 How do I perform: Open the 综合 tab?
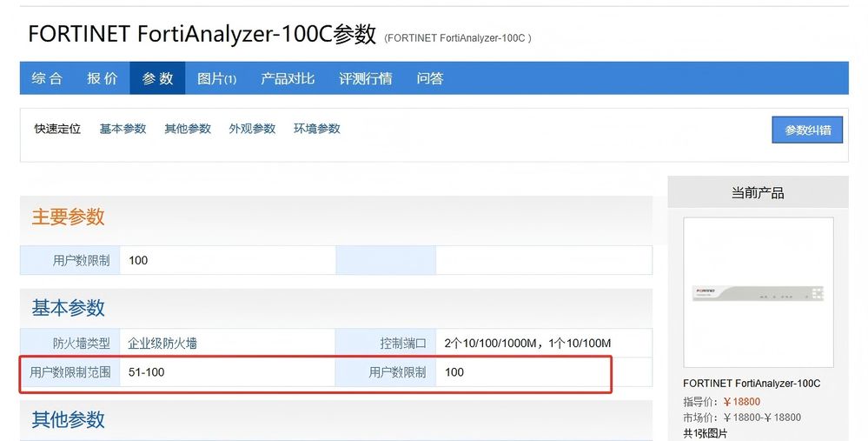tap(47, 78)
